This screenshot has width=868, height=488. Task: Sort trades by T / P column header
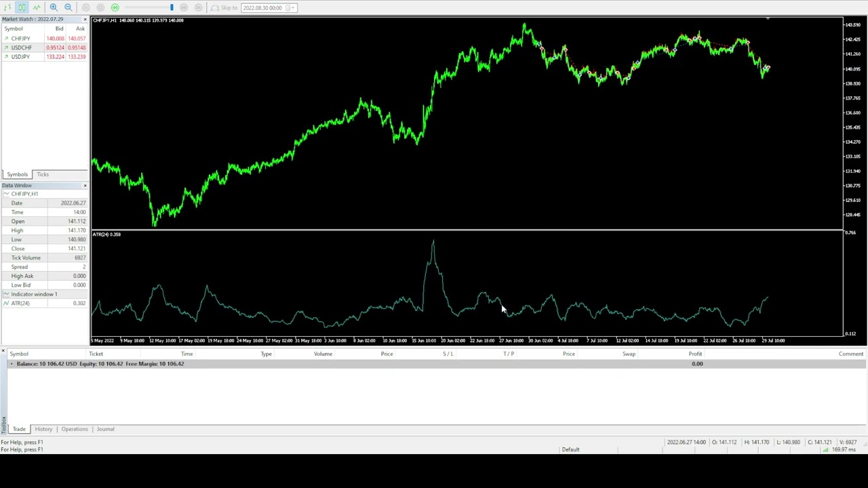click(509, 354)
